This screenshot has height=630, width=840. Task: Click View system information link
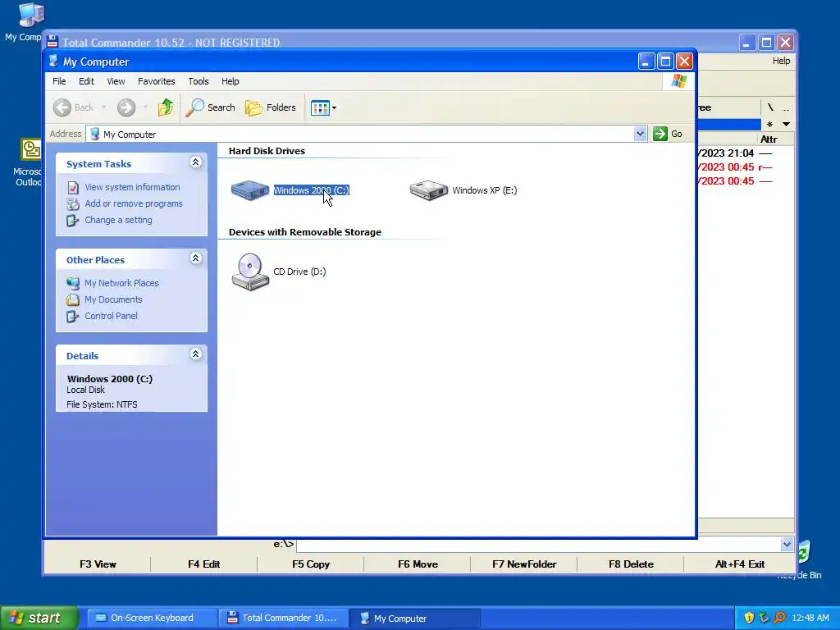(x=132, y=187)
